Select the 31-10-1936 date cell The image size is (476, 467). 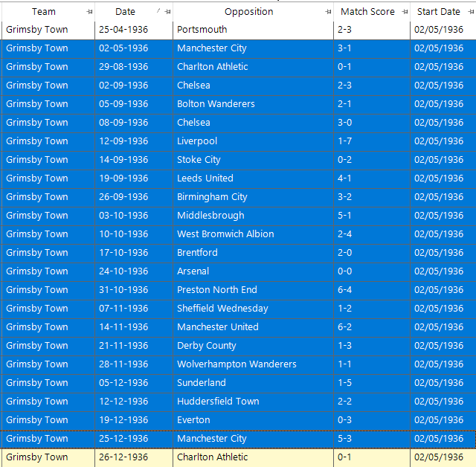[134, 290]
